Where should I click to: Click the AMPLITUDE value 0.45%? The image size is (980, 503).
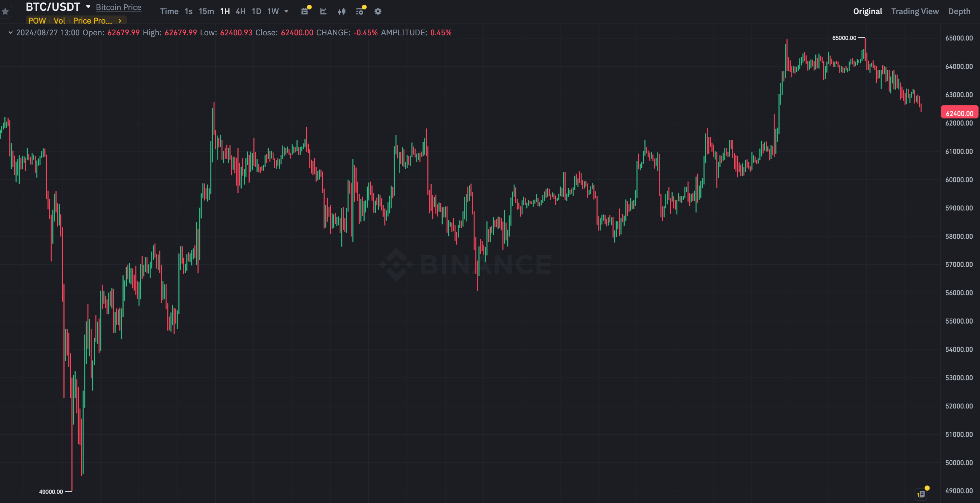[x=440, y=33]
